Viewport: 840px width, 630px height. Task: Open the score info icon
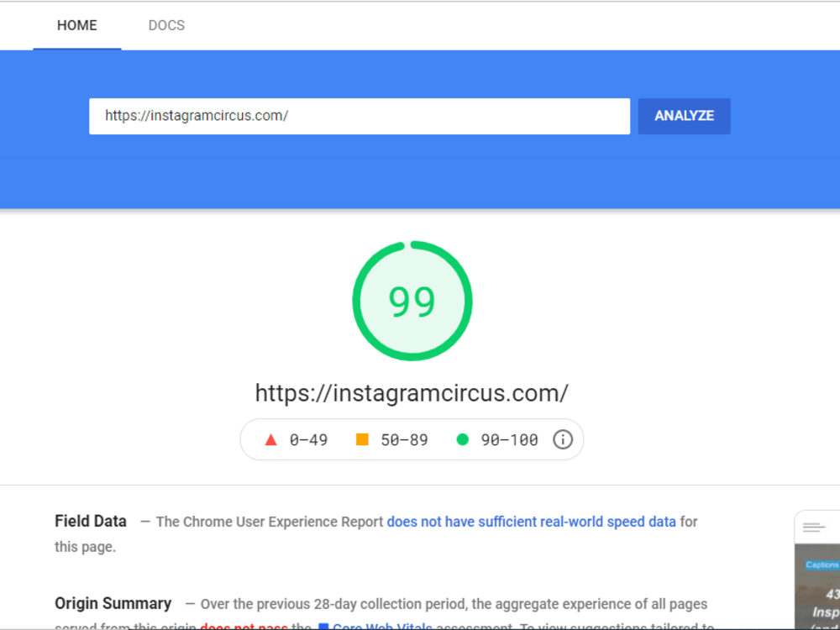coord(563,440)
